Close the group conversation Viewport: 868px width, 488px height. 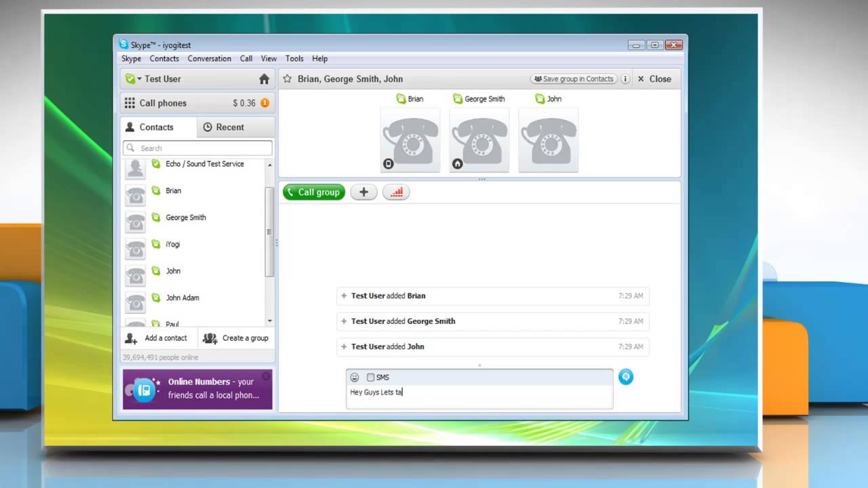click(x=654, y=79)
